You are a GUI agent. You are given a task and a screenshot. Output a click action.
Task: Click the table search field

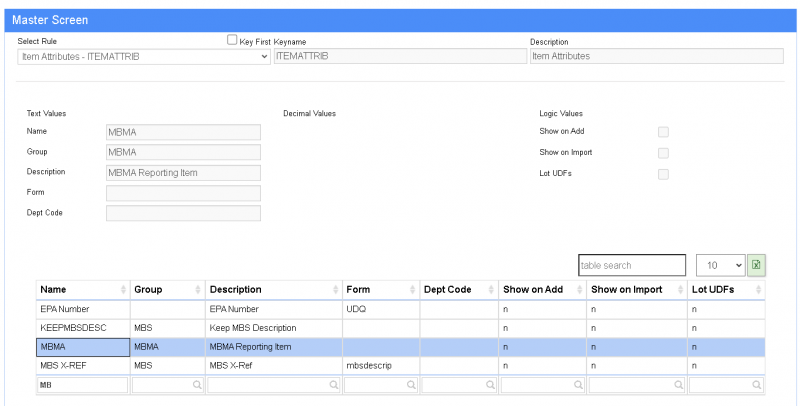point(631,265)
